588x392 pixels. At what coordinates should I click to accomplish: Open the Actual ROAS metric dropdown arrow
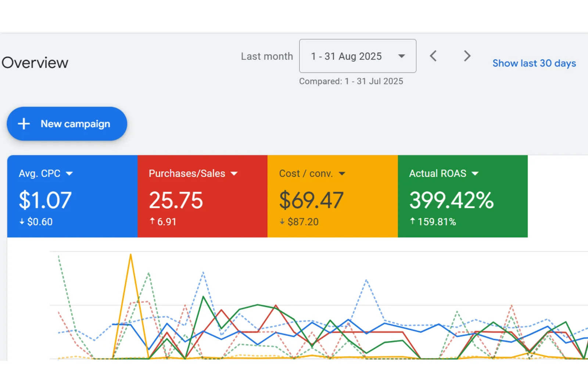coord(475,174)
